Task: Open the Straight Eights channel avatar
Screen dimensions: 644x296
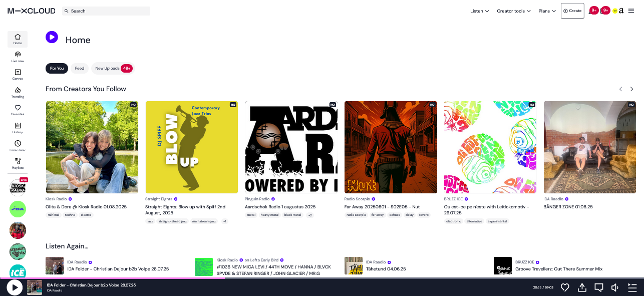Action: pyautogui.click(x=18, y=252)
